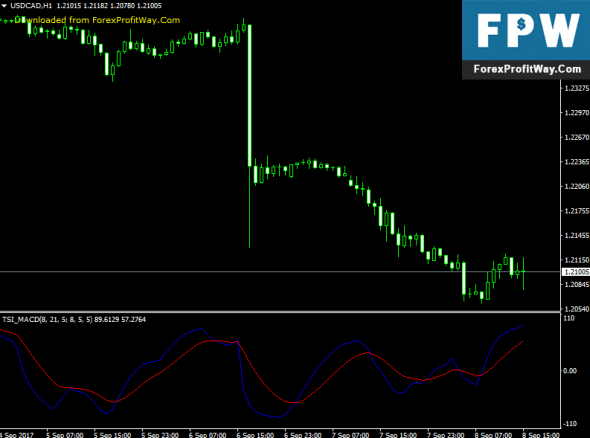Click the 7 Sep 23:00 time label
Image resolution: width=590 pixels, height=438 pixels.
[x=446, y=435]
